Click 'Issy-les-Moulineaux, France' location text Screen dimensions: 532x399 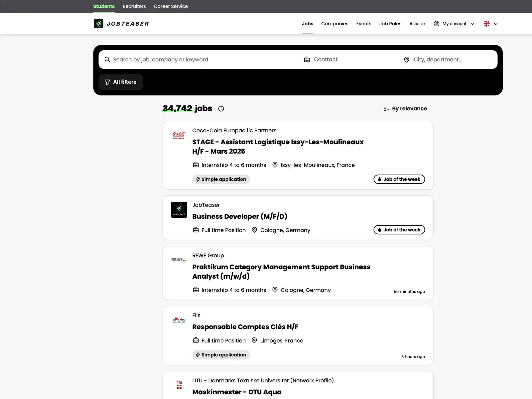[x=318, y=165]
